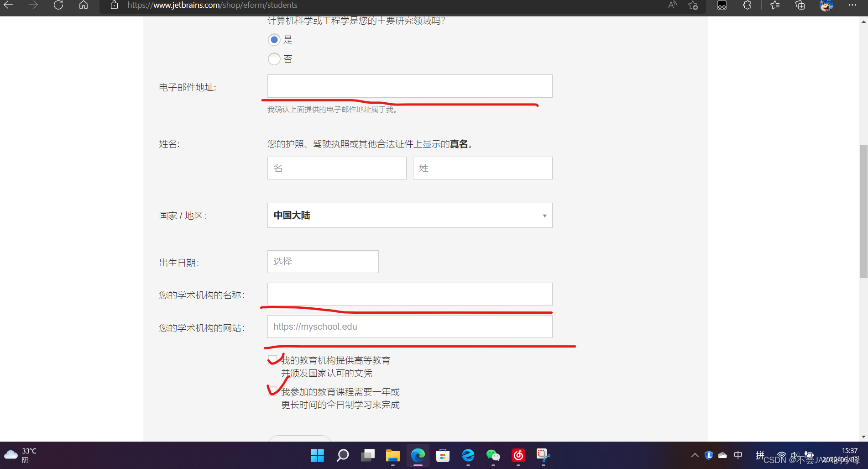This screenshot has height=469, width=868.
Task: Select the 否 radio option
Action: pyautogui.click(x=274, y=59)
